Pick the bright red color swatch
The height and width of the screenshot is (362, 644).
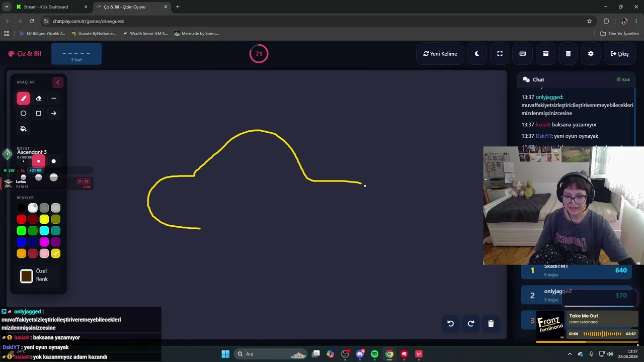21,219
